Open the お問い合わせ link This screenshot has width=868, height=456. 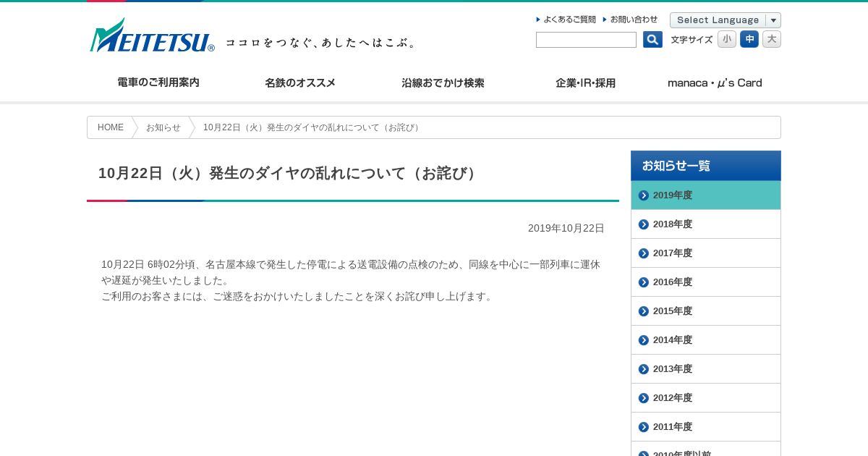tap(631, 20)
